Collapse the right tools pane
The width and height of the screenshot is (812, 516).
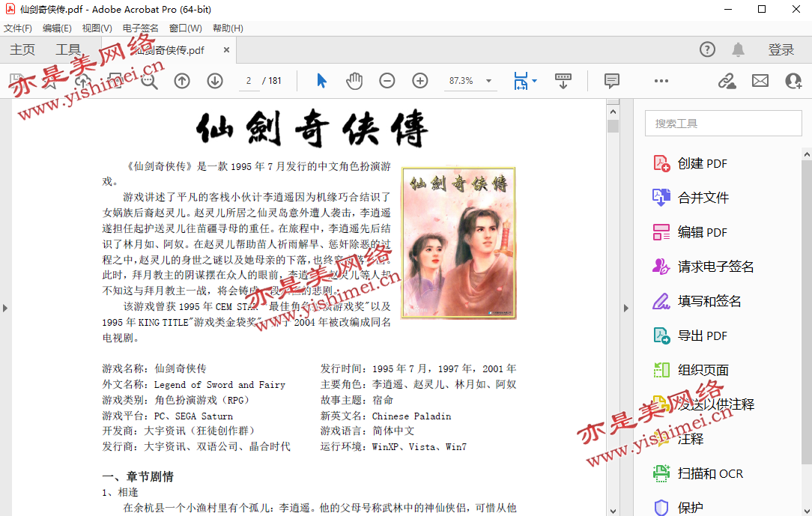pos(625,308)
